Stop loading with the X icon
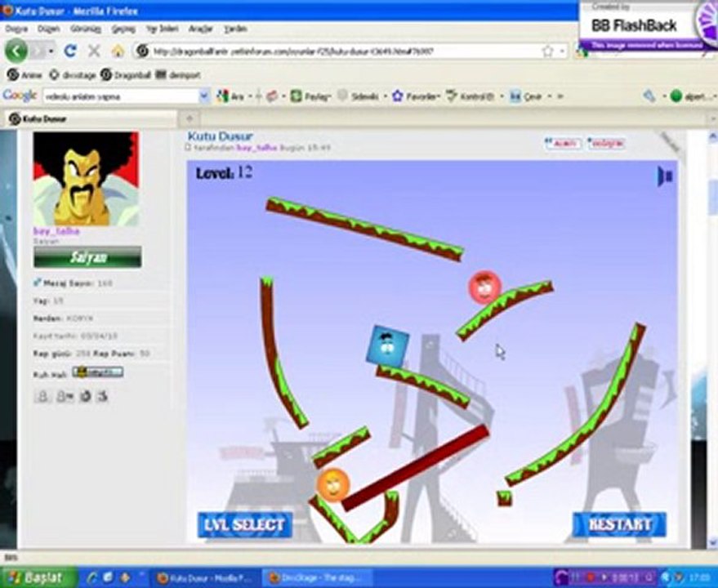The width and height of the screenshot is (718, 588). [x=94, y=51]
